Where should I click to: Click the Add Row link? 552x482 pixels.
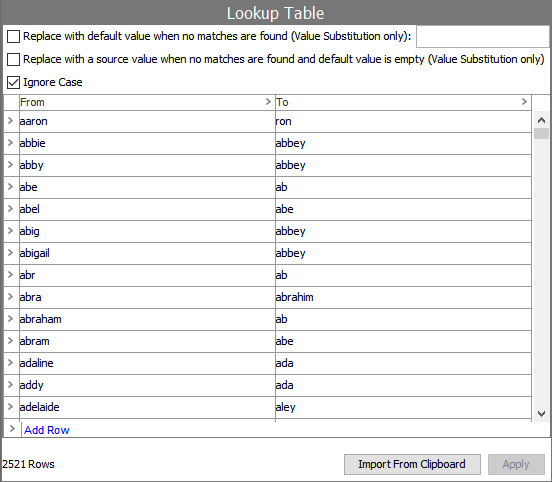46,430
